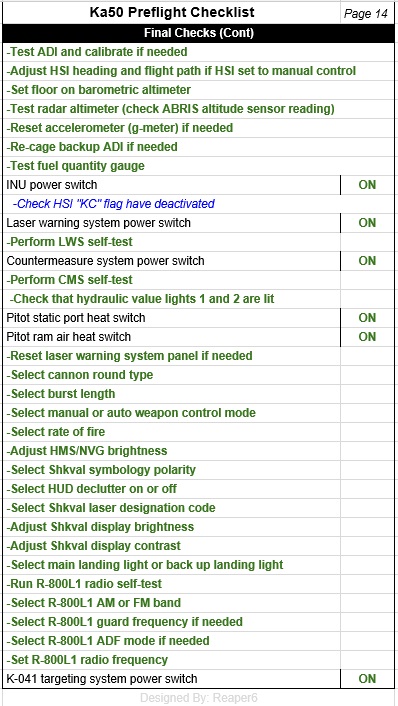Click the Ka50 Preflight Checklist title
Screen dimensions: 398x706
click(x=172, y=13)
